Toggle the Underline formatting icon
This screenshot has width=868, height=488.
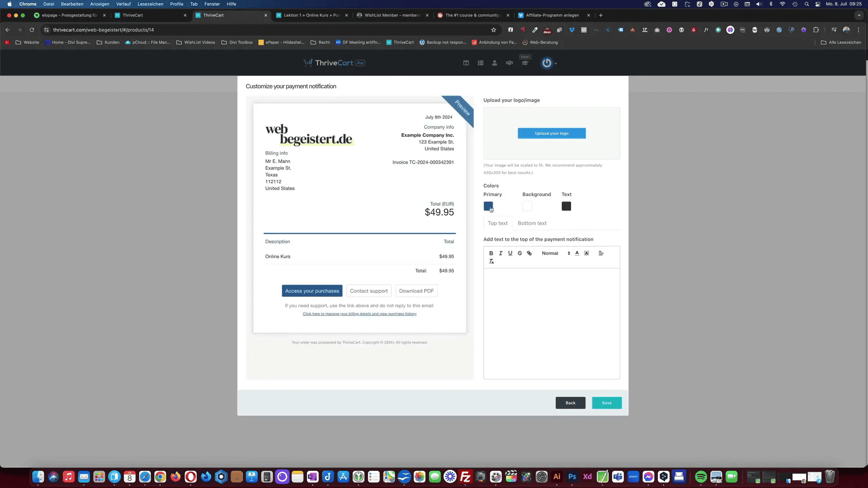point(510,253)
